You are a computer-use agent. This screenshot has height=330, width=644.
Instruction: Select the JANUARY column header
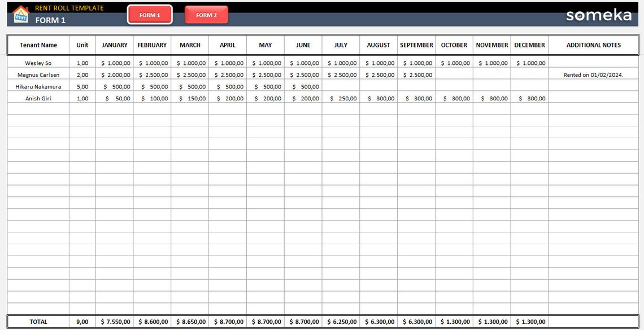[114, 45]
